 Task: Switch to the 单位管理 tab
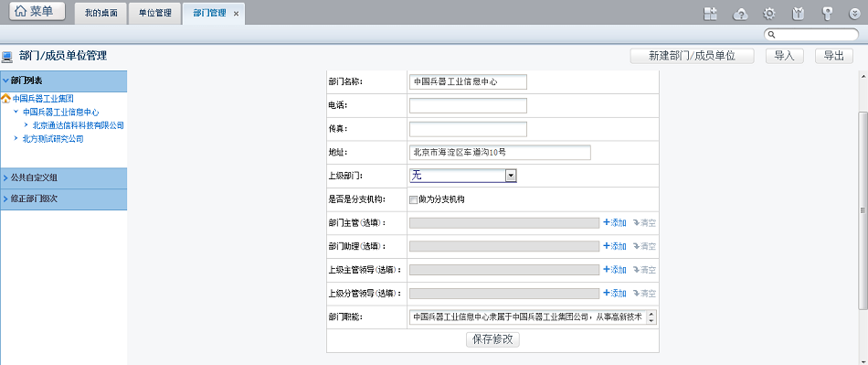click(x=155, y=14)
